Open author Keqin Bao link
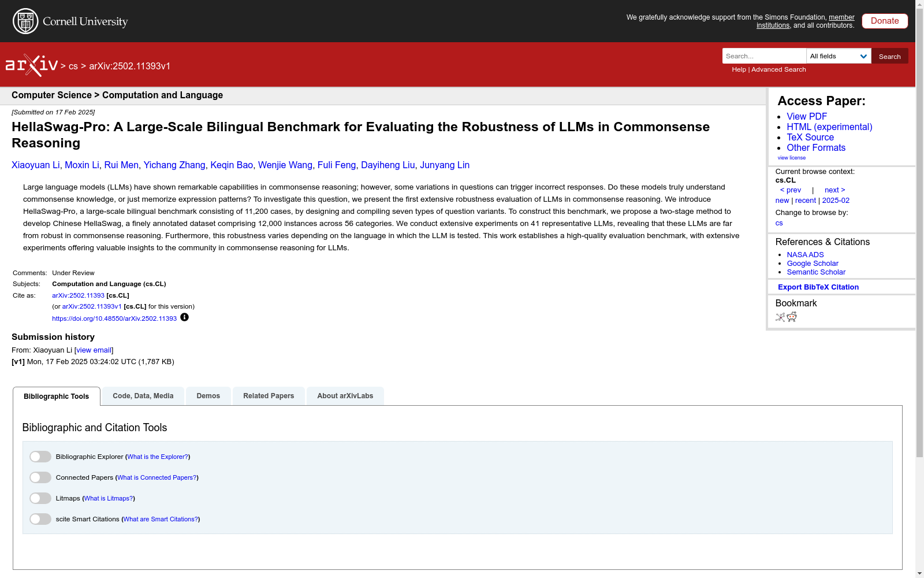 coord(232,165)
